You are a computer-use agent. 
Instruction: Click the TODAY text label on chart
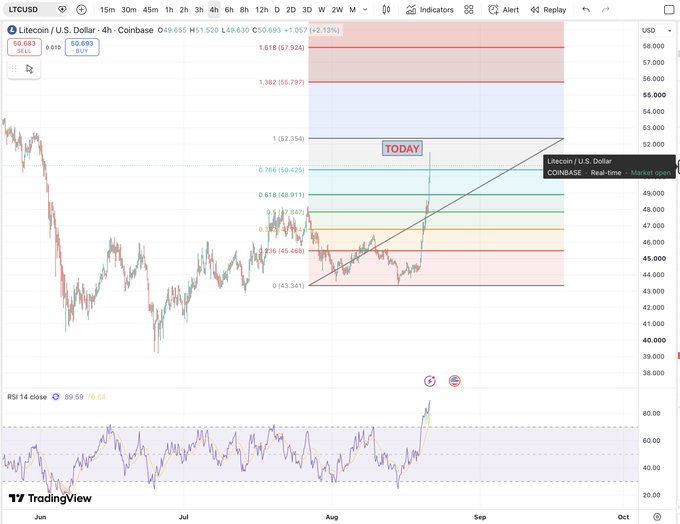click(x=402, y=148)
